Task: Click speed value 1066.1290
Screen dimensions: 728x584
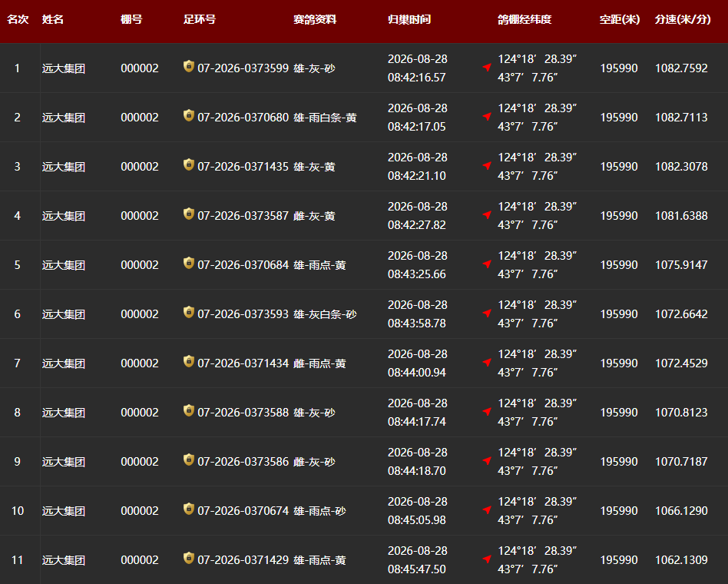Action: click(681, 512)
